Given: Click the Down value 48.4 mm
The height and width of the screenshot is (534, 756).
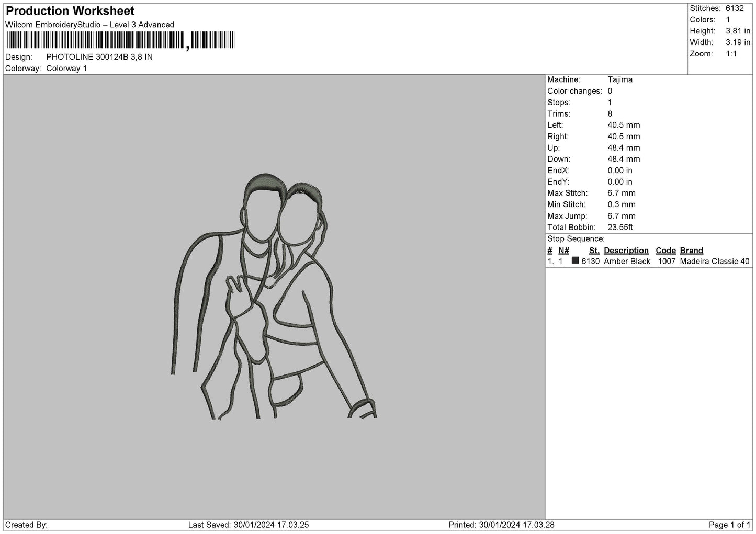Looking at the screenshot, I should pos(624,159).
